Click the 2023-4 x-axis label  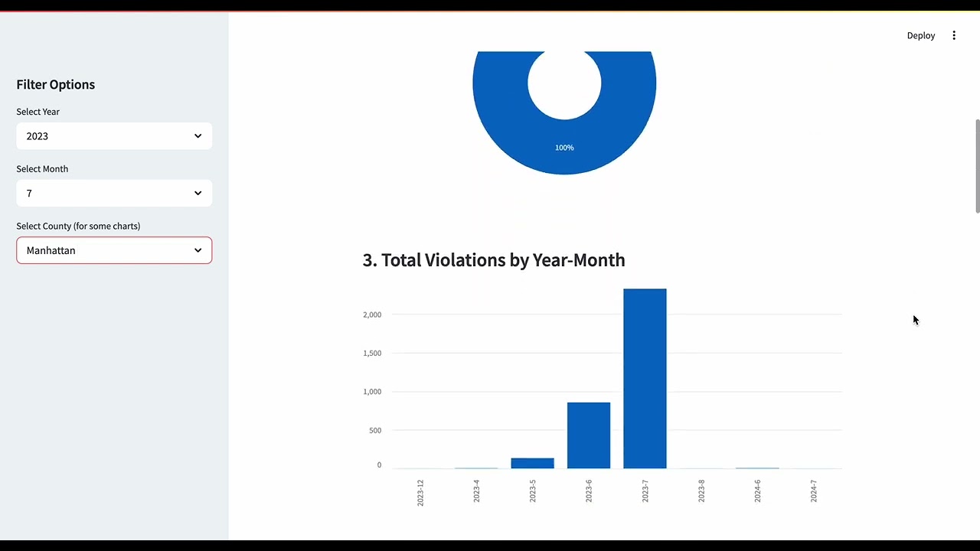(x=476, y=491)
